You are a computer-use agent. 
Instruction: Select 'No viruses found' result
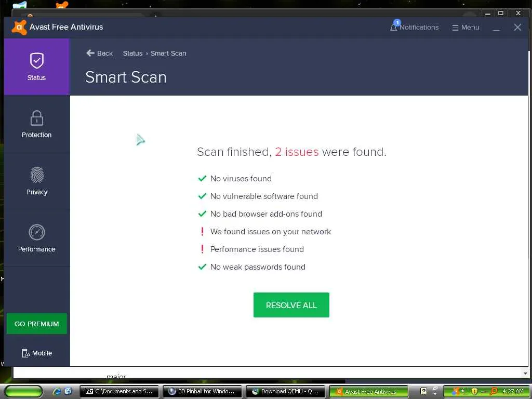click(241, 179)
